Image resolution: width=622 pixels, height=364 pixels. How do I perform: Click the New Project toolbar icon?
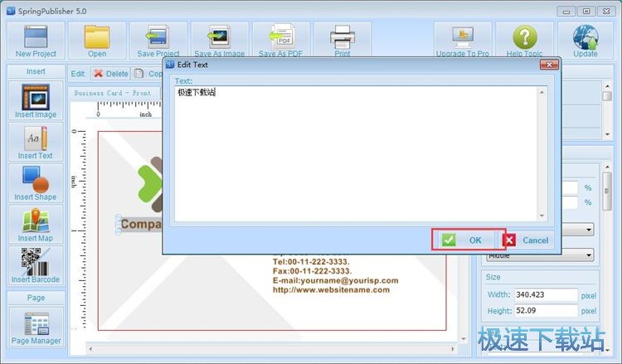point(36,41)
